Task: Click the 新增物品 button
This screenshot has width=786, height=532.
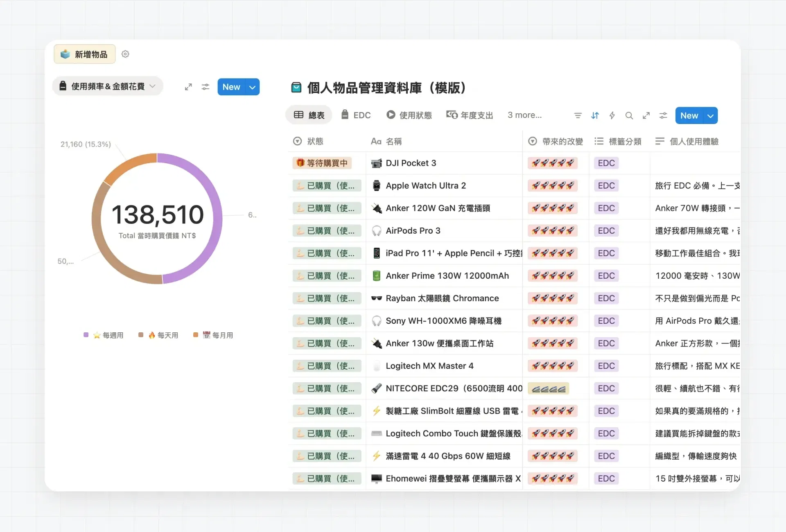Action: [84, 54]
